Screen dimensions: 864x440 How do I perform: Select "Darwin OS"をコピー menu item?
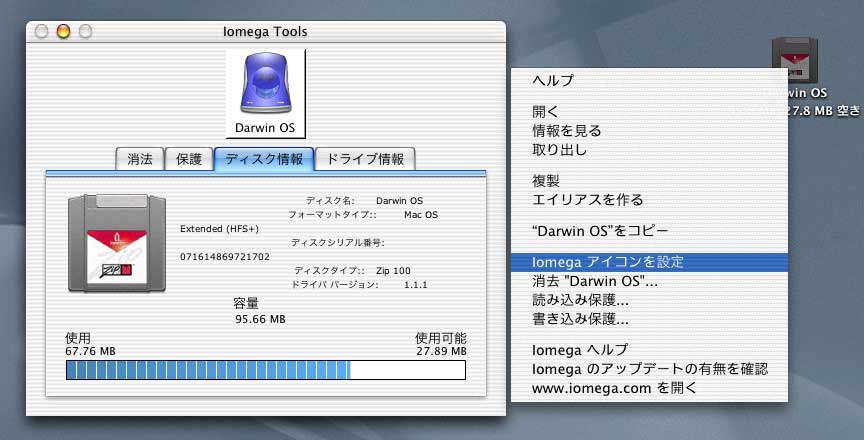point(649,231)
